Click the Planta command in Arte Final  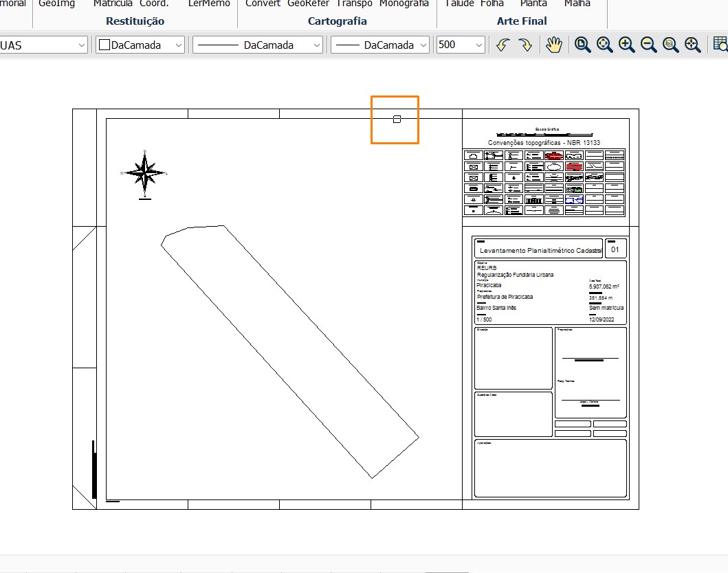point(533,4)
